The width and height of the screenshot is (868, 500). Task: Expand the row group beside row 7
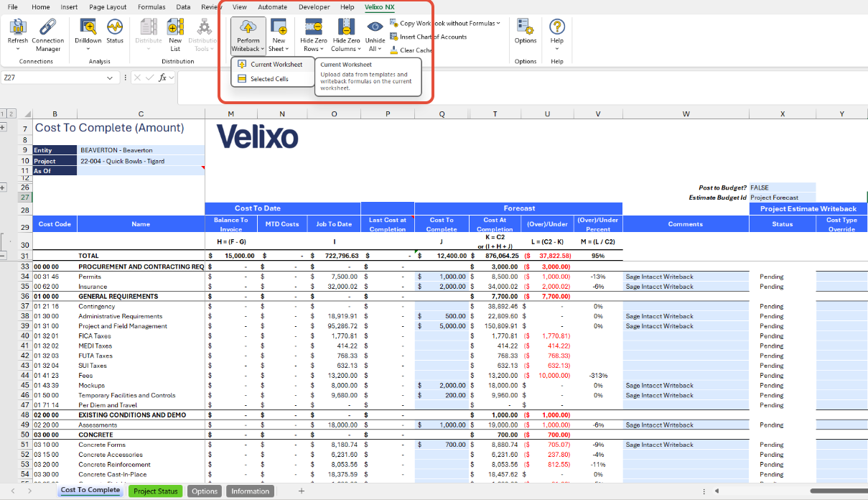pos(4,127)
